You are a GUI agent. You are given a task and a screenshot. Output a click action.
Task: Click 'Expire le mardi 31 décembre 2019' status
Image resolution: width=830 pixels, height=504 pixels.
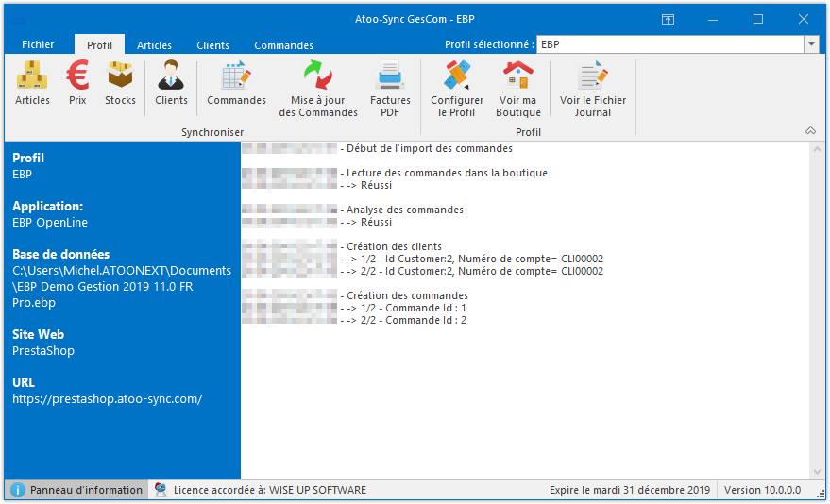pos(630,490)
